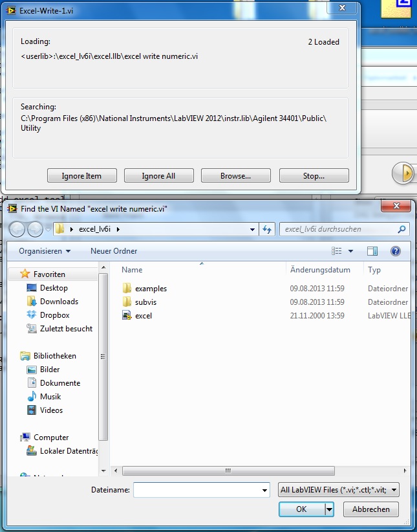The width and height of the screenshot is (417, 532).
Task: Click the navigation pane scroll-down arrow
Action: coord(103,471)
